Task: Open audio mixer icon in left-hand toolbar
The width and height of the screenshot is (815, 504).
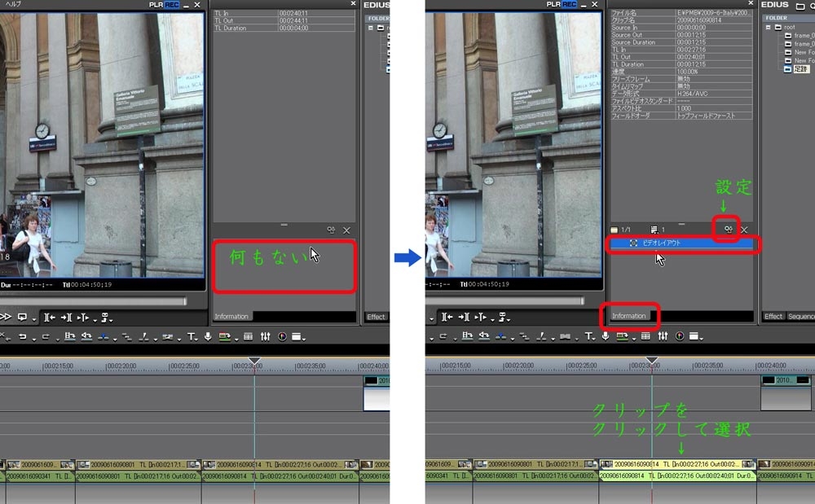Action: coord(266,336)
